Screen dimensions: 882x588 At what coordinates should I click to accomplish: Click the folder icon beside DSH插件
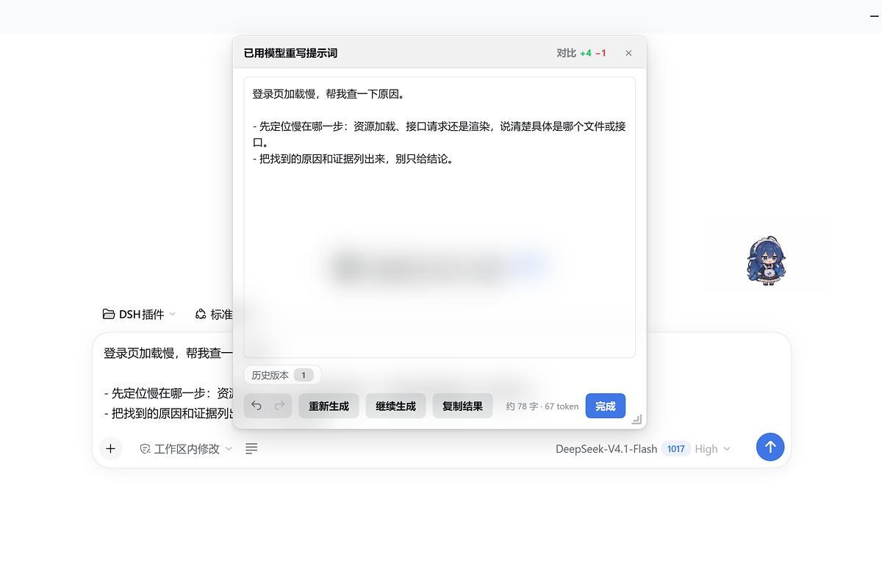click(109, 315)
